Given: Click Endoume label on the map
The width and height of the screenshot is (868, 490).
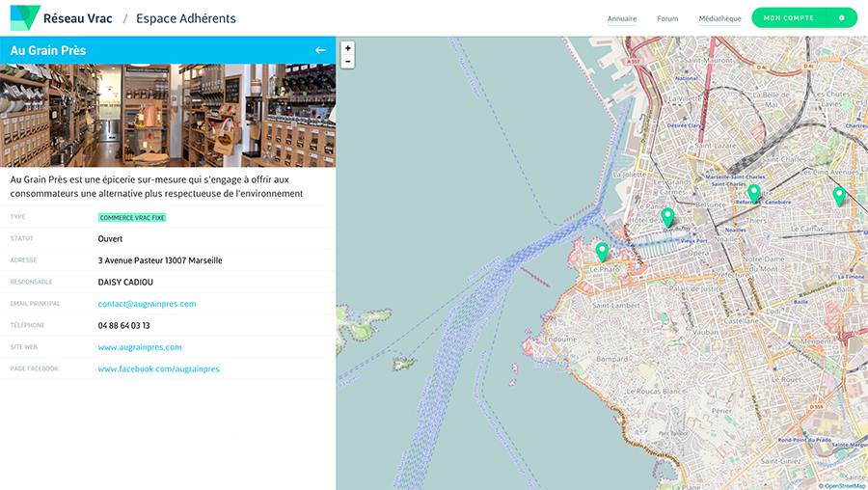Looking at the screenshot, I should click(560, 339).
